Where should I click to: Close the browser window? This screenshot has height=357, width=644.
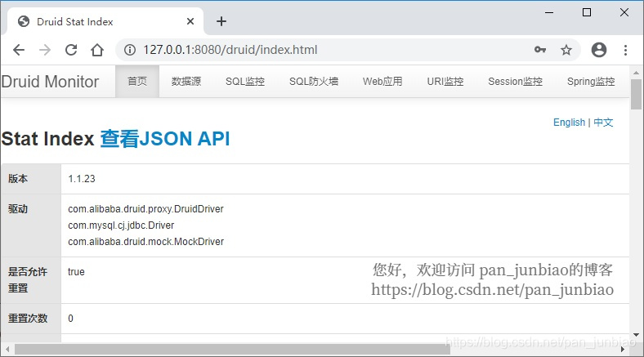point(624,12)
